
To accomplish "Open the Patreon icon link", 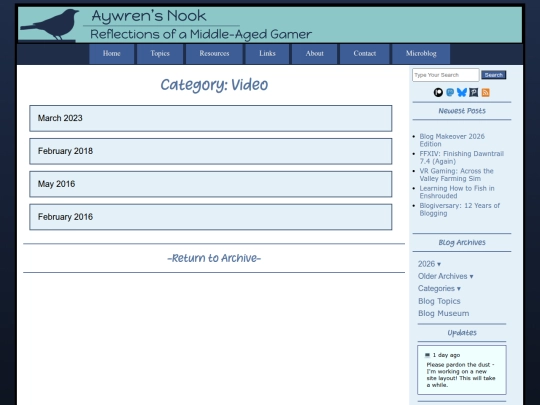I will click(438, 92).
